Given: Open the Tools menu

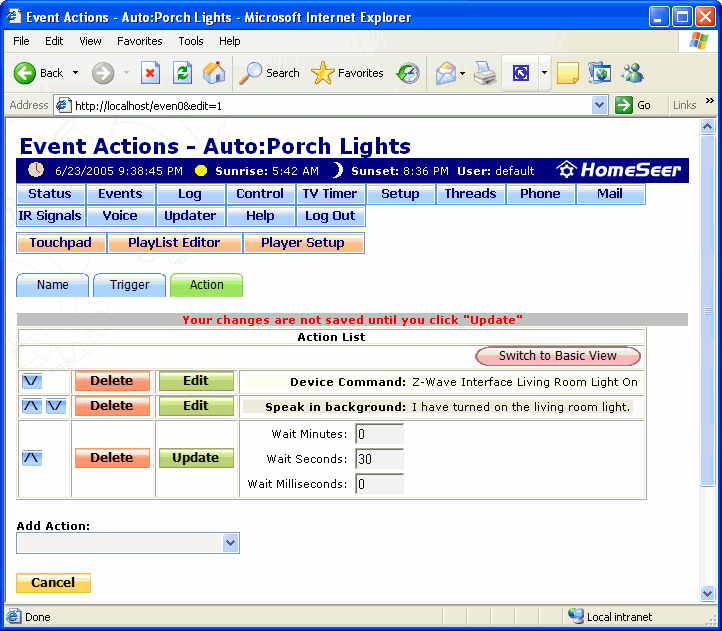Looking at the screenshot, I should click(191, 41).
